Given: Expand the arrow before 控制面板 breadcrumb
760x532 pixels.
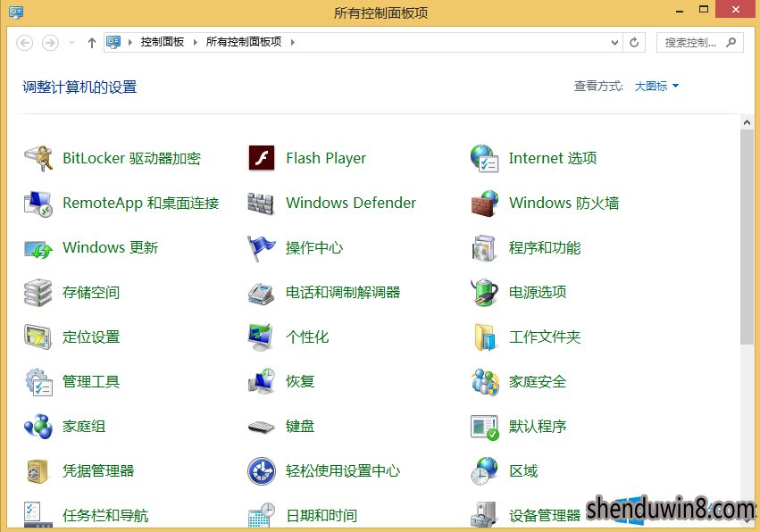Looking at the screenshot, I should click(x=129, y=43).
